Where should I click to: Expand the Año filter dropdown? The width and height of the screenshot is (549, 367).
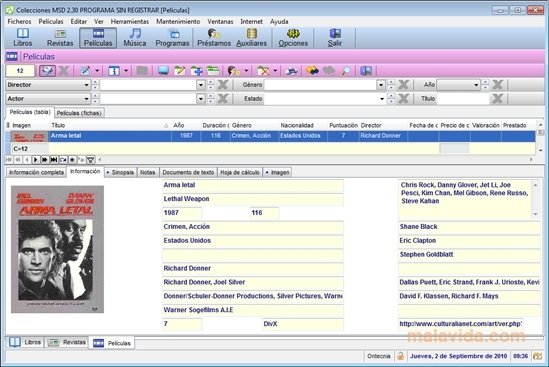coord(476,85)
